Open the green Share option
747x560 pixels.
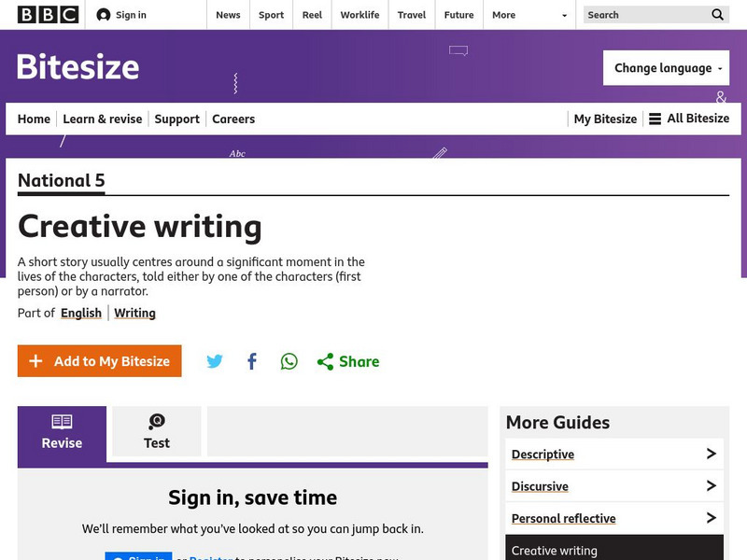[x=348, y=361]
